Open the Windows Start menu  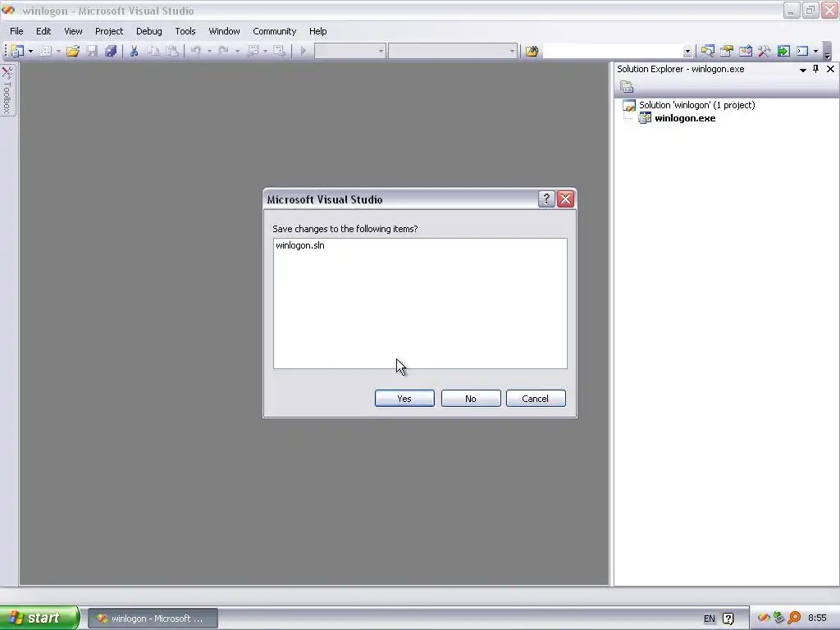pos(39,618)
